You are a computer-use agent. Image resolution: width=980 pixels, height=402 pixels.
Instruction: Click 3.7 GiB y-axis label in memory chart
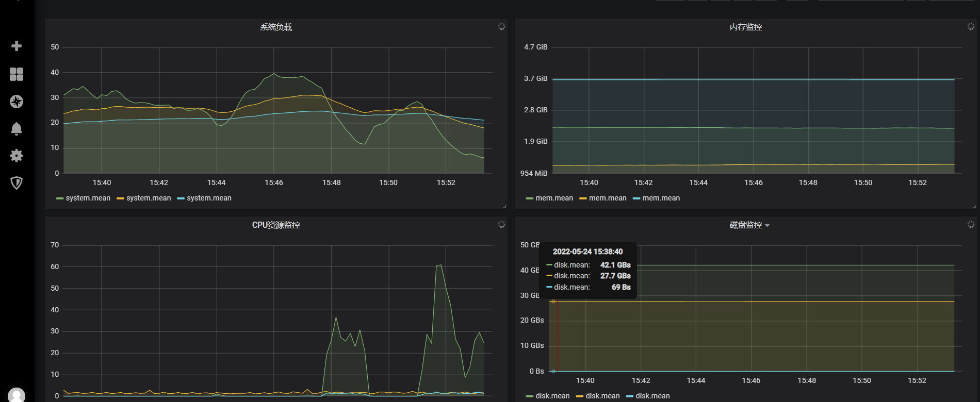click(536, 78)
